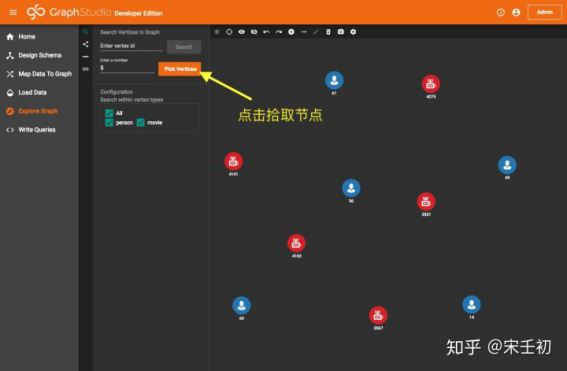Select the search vertices magnifier tab
This screenshot has height=371, width=567.
[85, 32]
